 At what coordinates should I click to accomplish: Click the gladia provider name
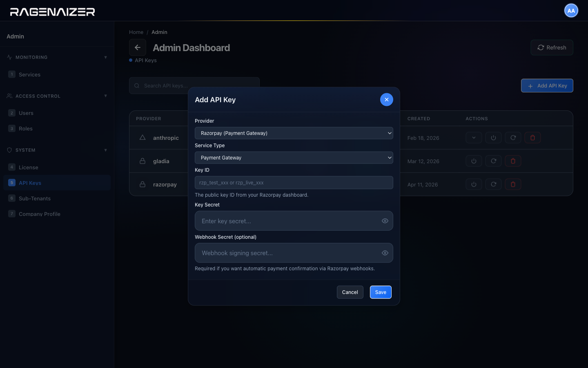[x=161, y=162]
